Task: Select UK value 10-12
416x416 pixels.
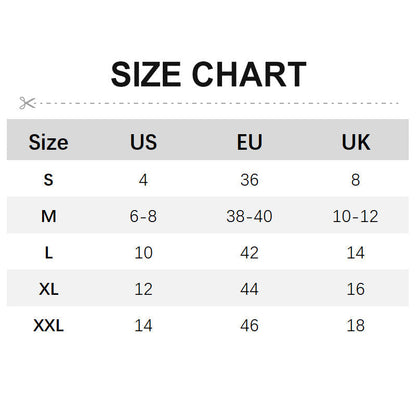Action: click(355, 216)
